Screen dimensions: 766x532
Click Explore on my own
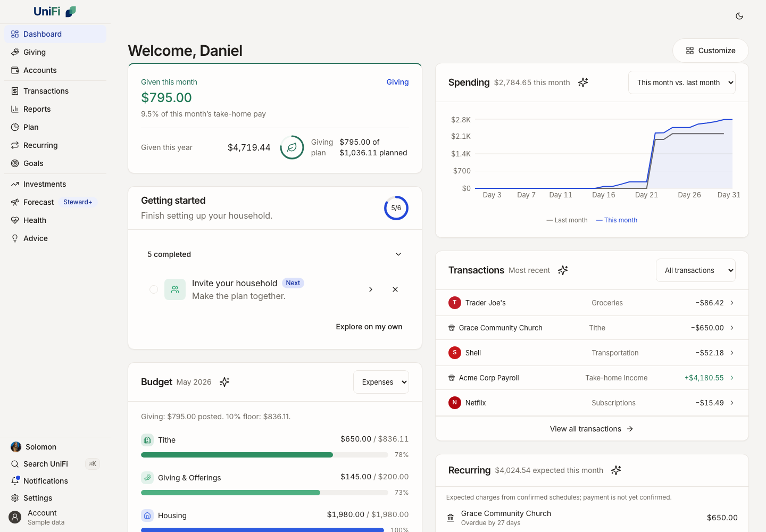[x=369, y=327]
